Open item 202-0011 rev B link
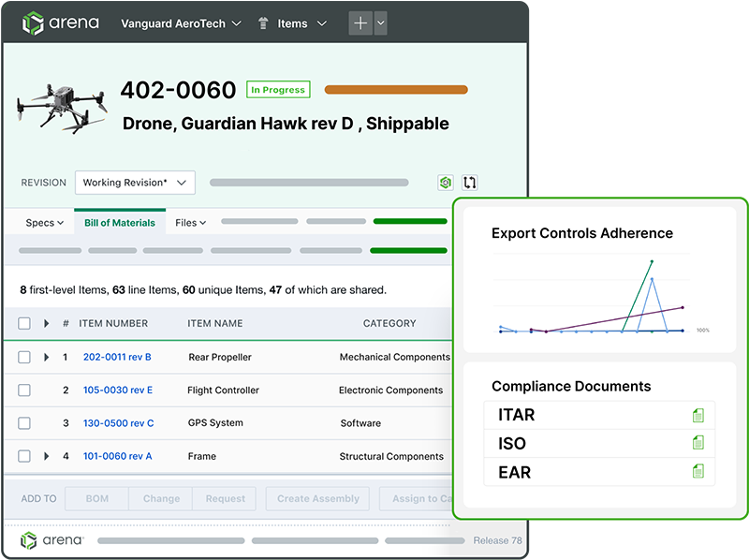This screenshot has width=749, height=560. pos(117,357)
